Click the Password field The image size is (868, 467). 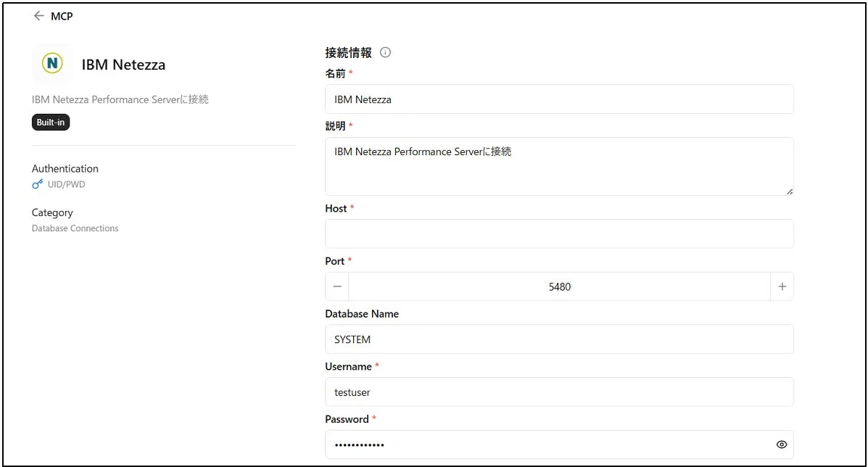pyautogui.click(x=559, y=445)
